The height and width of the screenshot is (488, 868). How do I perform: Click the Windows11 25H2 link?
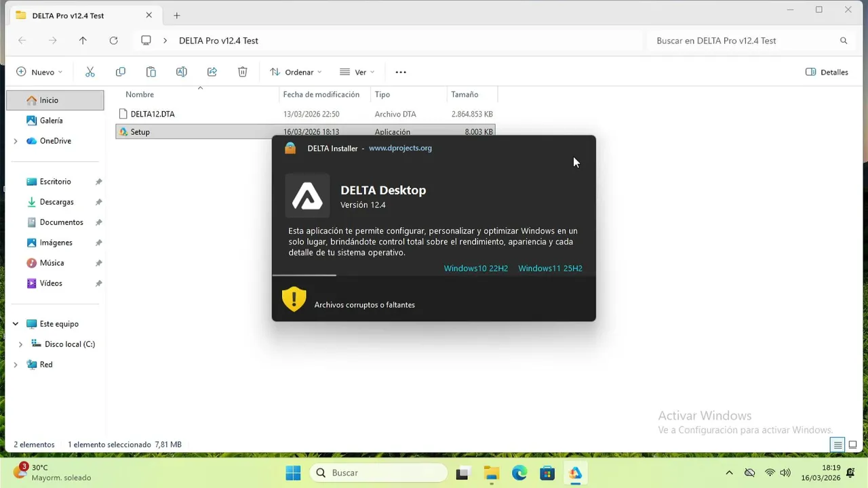[550, 268]
